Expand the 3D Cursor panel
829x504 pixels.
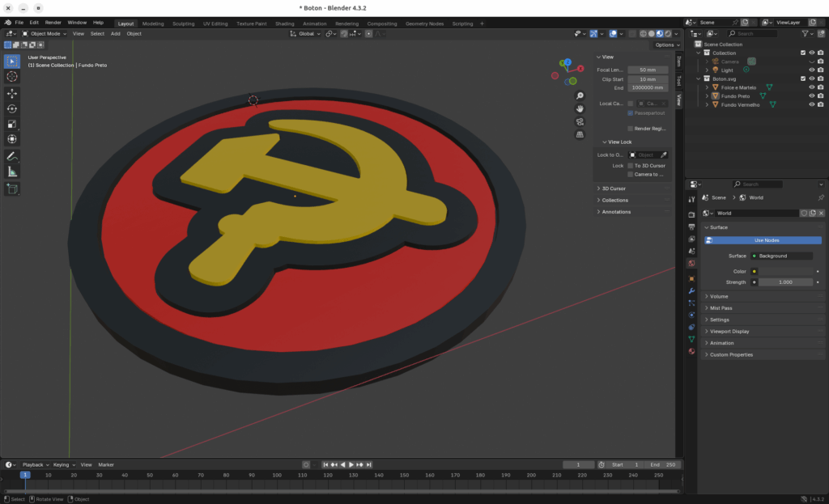point(614,188)
